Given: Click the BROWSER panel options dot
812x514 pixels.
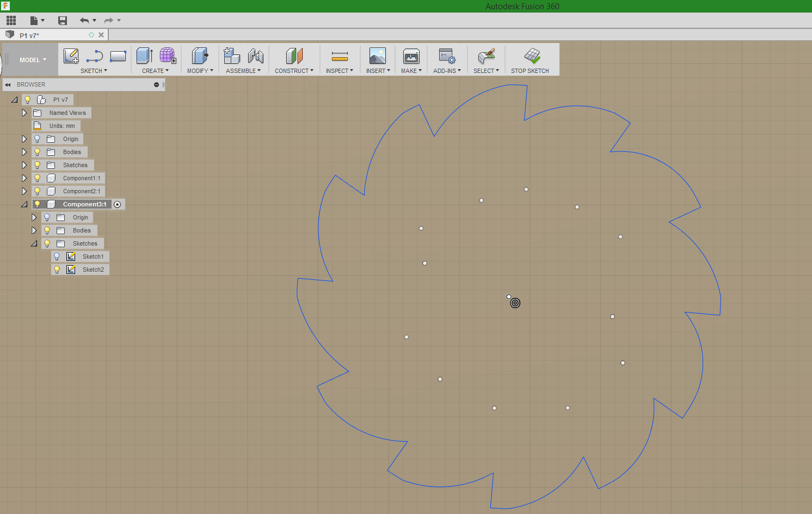Looking at the screenshot, I should click(x=156, y=84).
